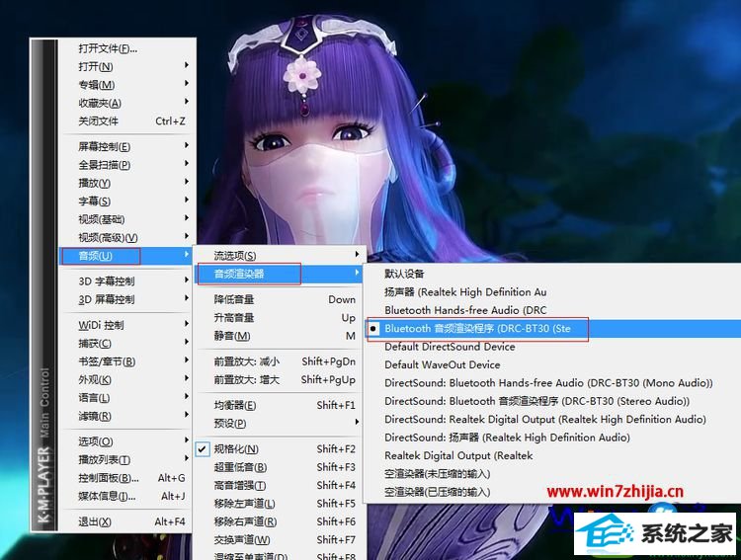Select 空渲染器(已压缩的输入) renderer
741x560 pixels.
[x=553, y=492]
